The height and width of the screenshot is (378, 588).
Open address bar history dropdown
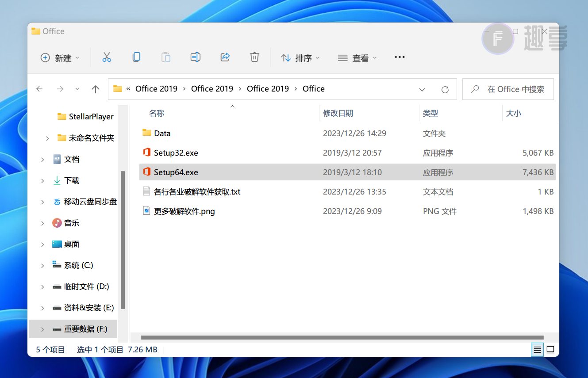click(422, 89)
